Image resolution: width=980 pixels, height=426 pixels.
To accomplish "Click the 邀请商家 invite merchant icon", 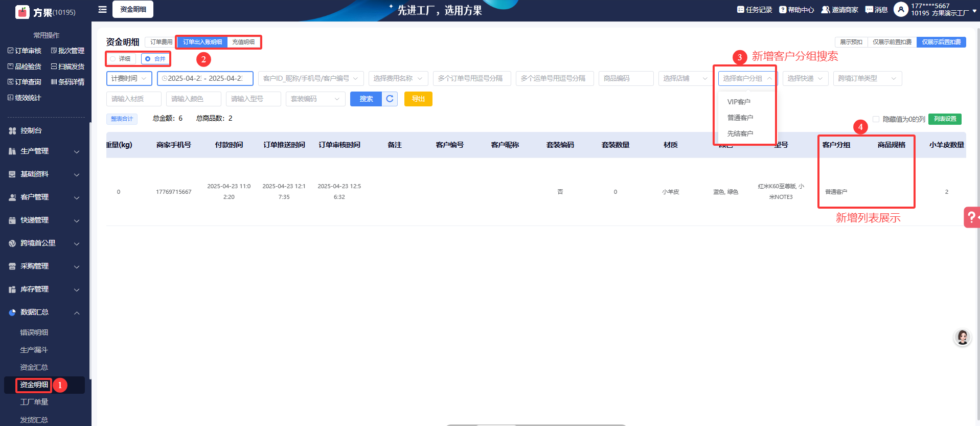I will point(825,10).
